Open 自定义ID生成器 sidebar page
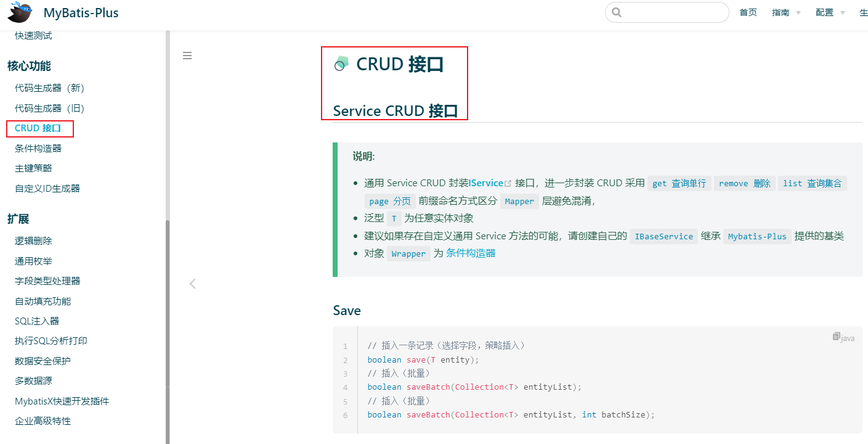This screenshot has width=868, height=444. pos(47,189)
